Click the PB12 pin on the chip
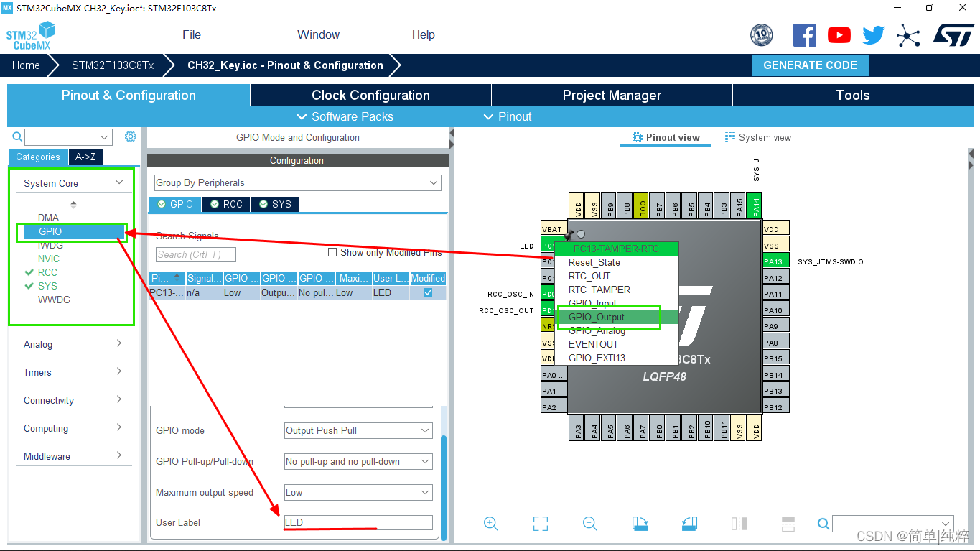The width and height of the screenshot is (980, 551). tap(775, 407)
